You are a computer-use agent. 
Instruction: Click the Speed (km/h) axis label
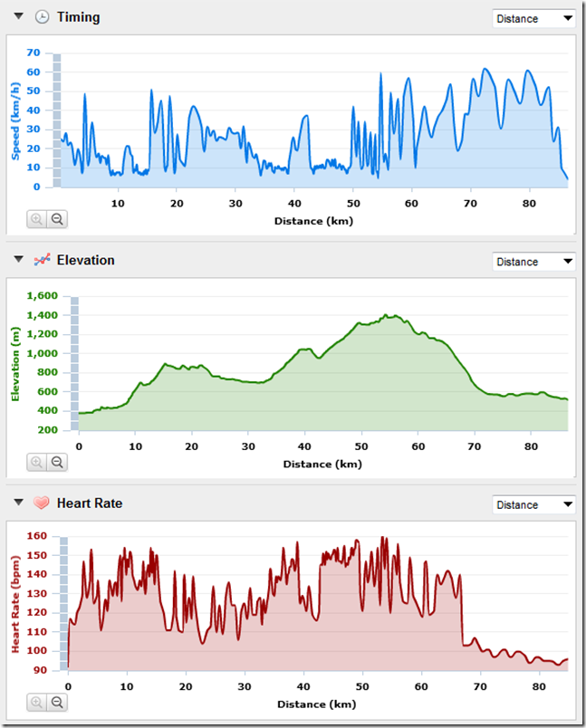coord(15,121)
